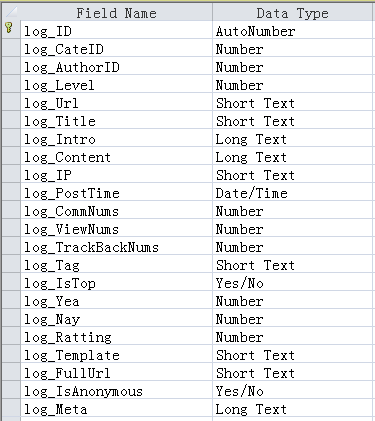
Task: Click the Number type for log_ViewNums
Action: (x=292, y=228)
